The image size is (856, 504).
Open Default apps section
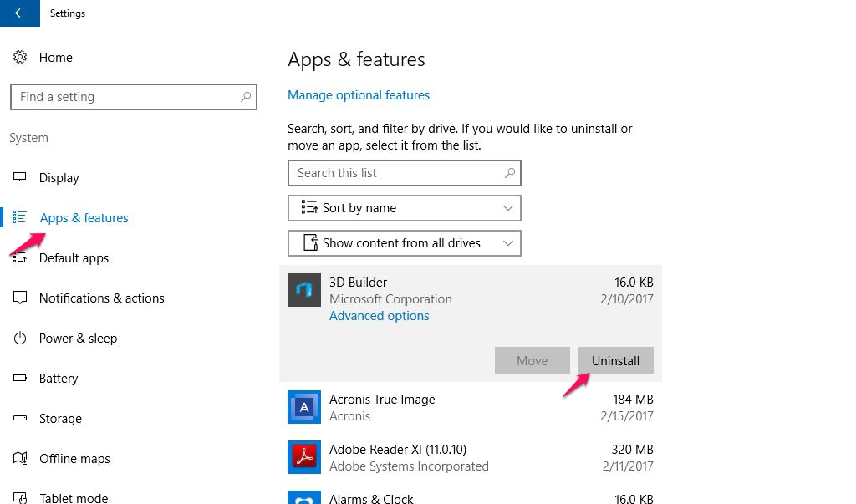click(x=74, y=258)
